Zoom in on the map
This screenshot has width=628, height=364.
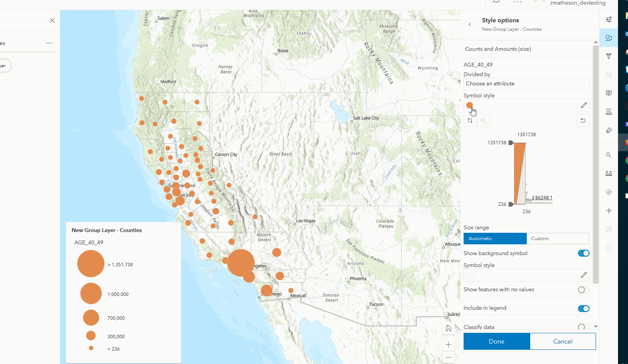click(x=449, y=344)
